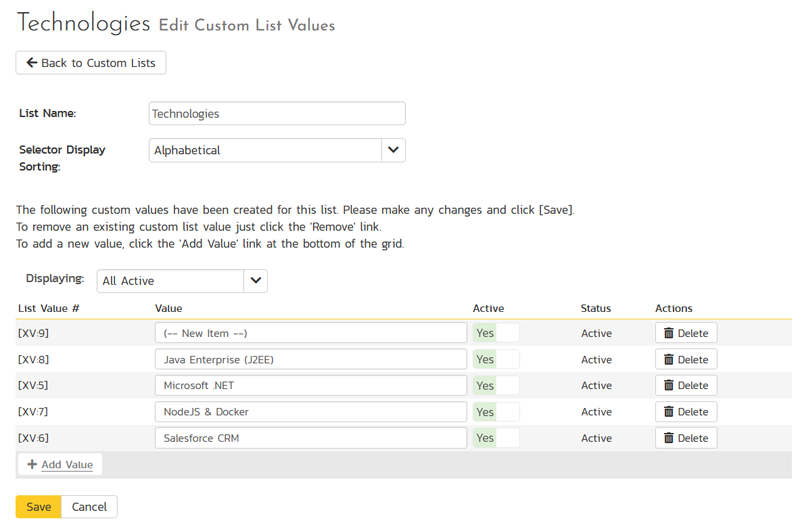
Task: Delete the Salesforce CRM value
Action: click(686, 438)
